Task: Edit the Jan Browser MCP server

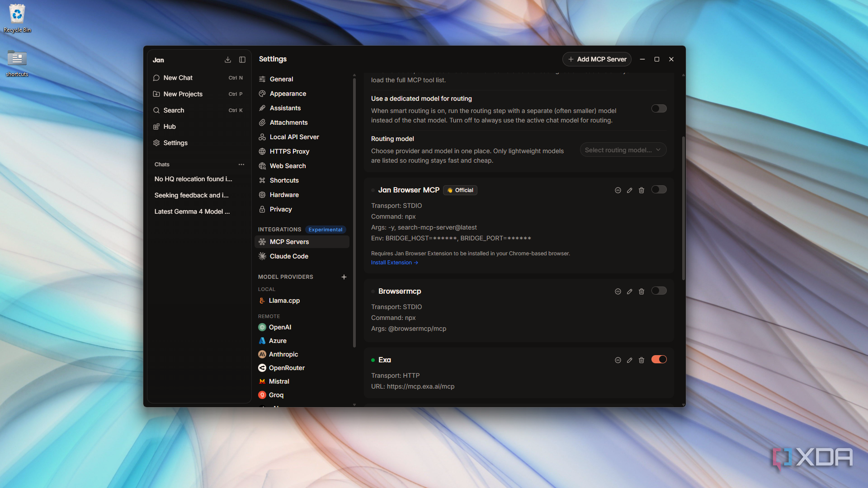Action: click(630, 190)
